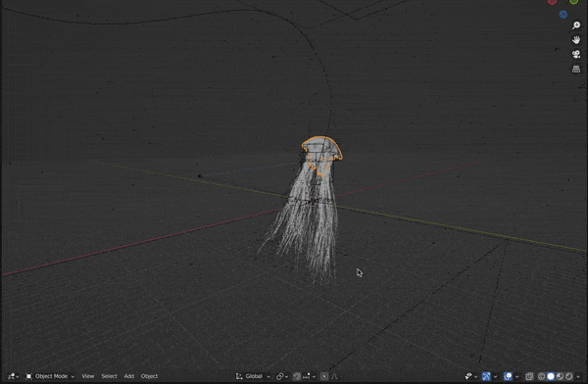Click the green Y axis gizmo
Viewport: 588px width, 384px height.
coord(573,2)
